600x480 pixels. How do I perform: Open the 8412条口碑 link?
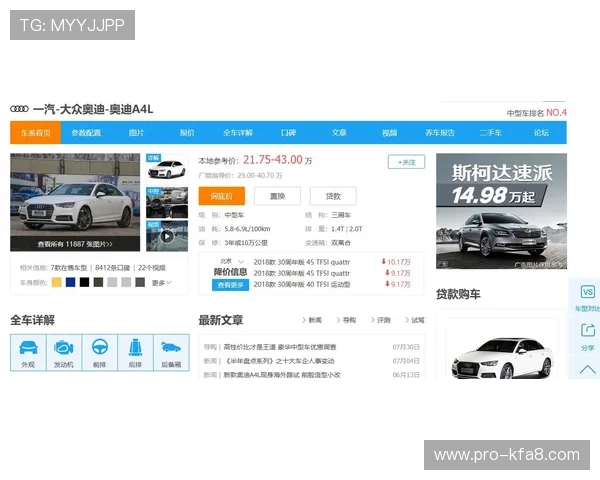pyautogui.click(x=112, y=268)
